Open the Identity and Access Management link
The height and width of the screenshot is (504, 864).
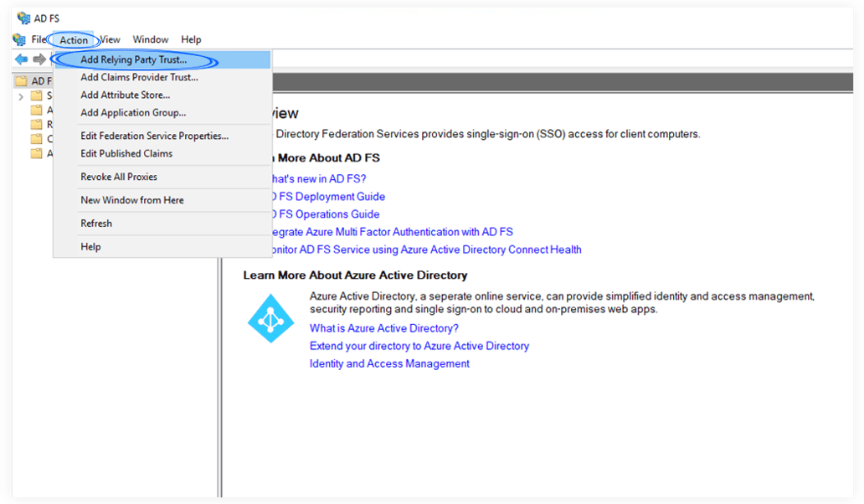(388, 363)
